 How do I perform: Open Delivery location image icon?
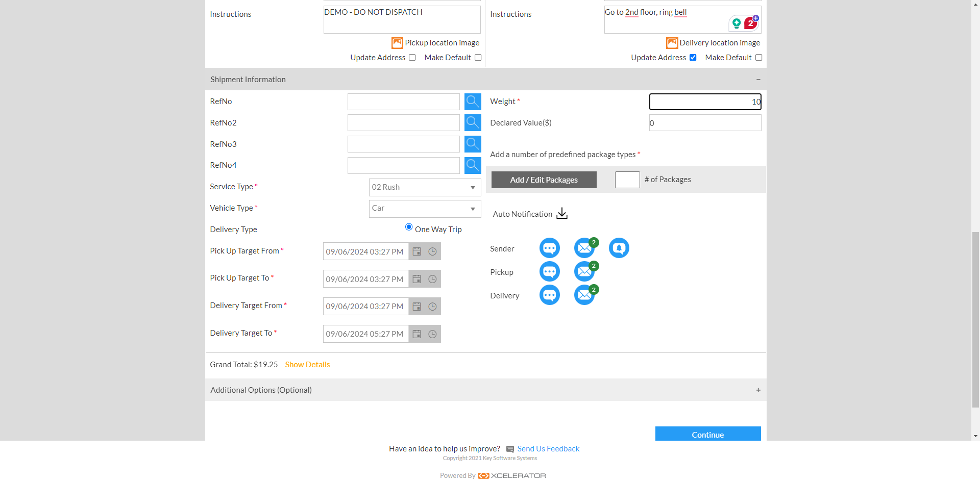point(672,43)
